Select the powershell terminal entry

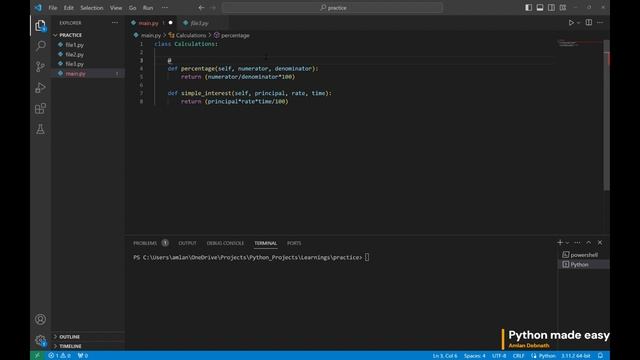[x=584, y=255]
